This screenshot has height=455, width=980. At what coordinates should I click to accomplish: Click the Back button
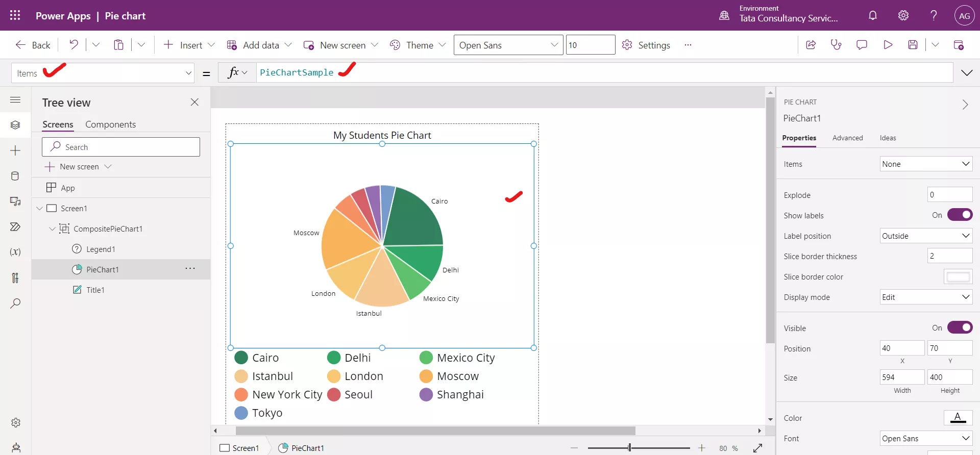[33, 45]
